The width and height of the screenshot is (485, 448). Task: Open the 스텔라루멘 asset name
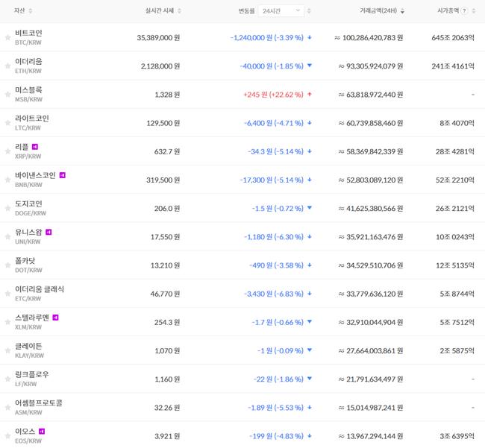pos(32,318)
